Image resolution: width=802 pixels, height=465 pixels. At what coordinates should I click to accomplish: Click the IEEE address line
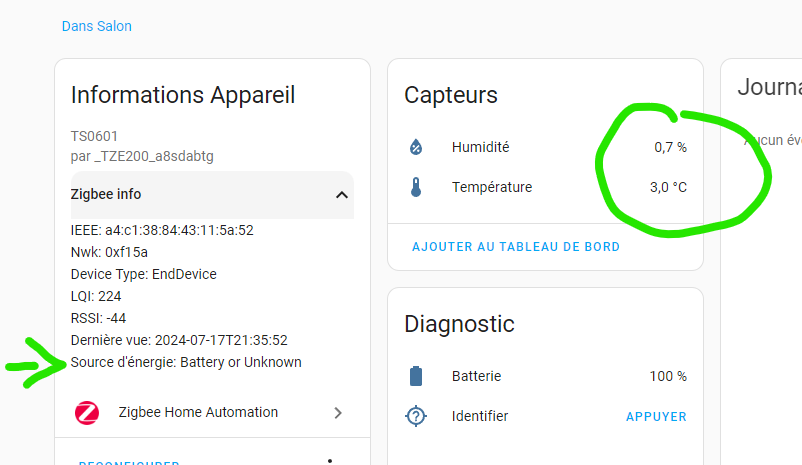click(x=162, y=230)
